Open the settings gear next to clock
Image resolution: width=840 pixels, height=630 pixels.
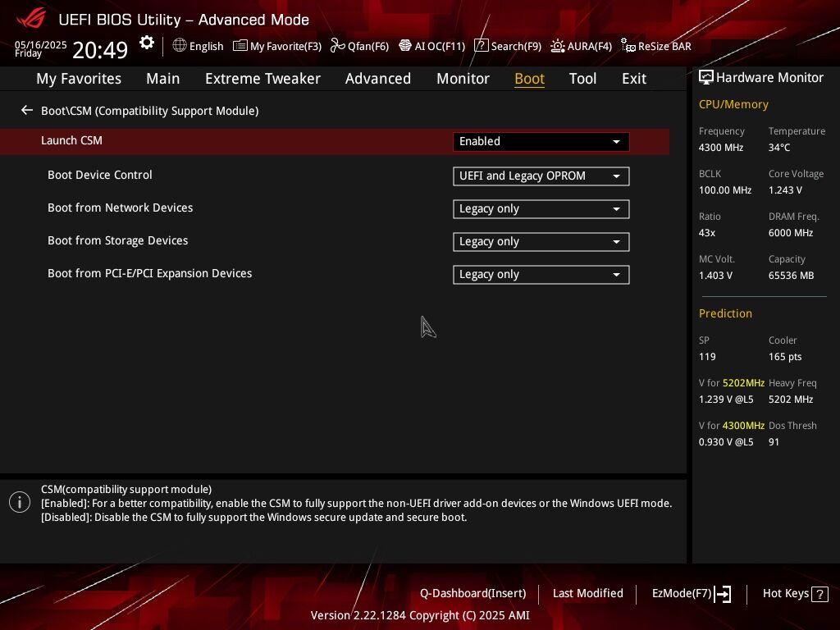click(146, 43)
